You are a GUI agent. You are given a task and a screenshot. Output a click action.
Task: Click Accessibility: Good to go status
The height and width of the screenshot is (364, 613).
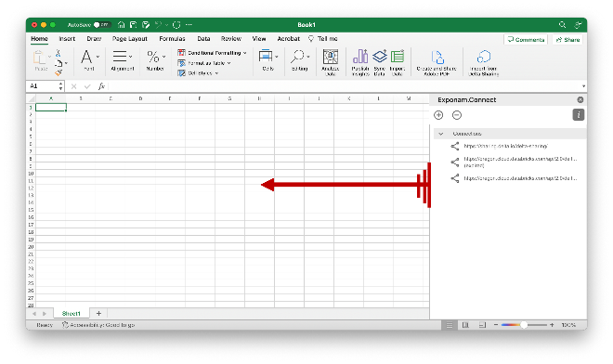click(x=98, y=325)
